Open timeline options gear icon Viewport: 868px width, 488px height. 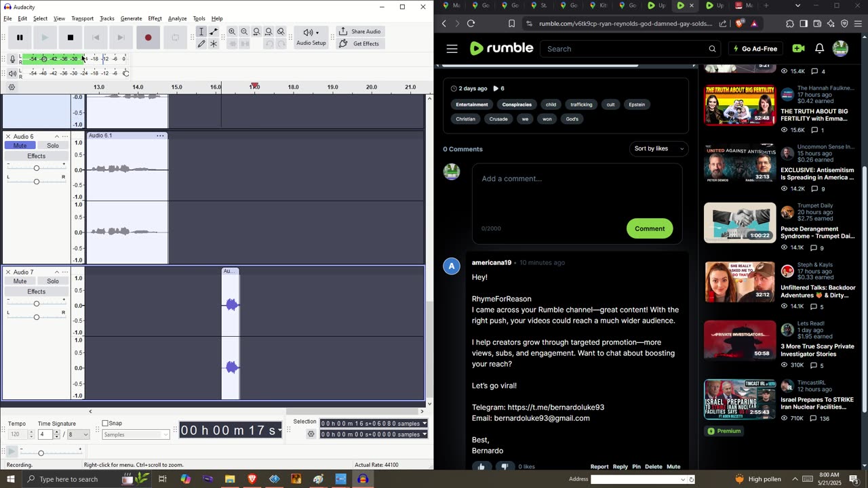point(12,87)
